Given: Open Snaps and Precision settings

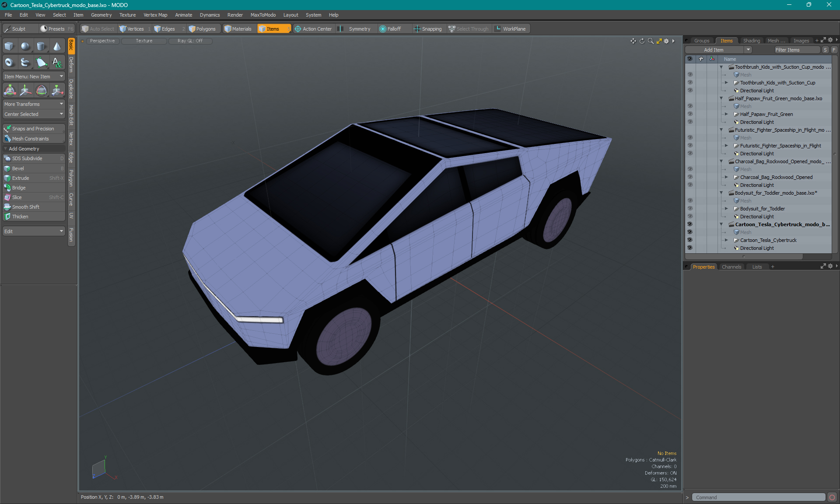Looking at the screenshot, I should click(34, 129).
